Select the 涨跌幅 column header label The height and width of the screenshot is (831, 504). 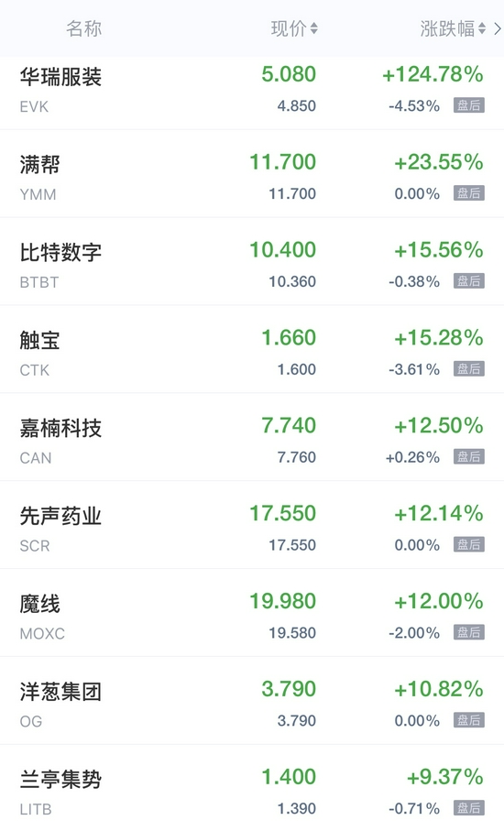pyautogui.click(x=448, y=28)
